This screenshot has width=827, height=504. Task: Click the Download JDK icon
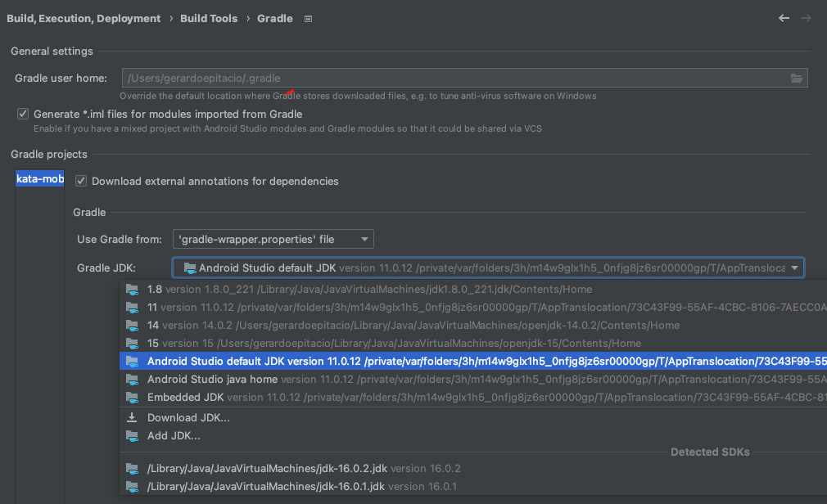click(132, 417)
